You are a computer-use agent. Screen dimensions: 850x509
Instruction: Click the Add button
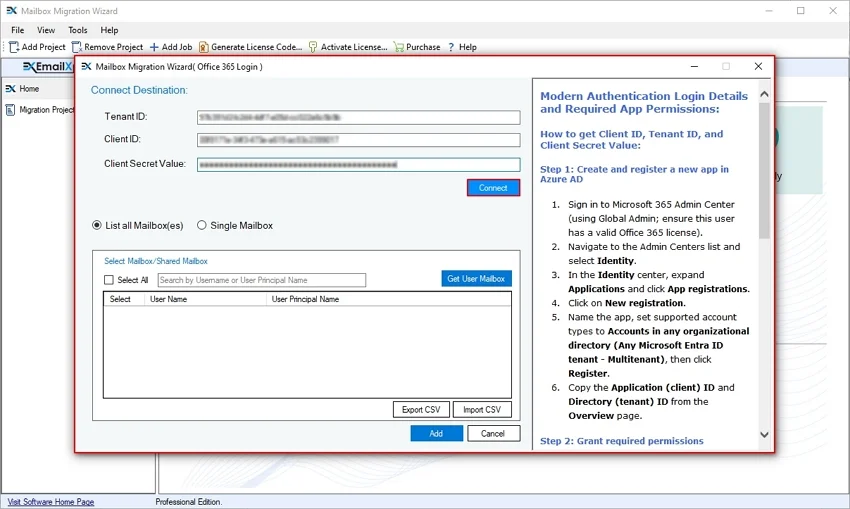[436, 433]
